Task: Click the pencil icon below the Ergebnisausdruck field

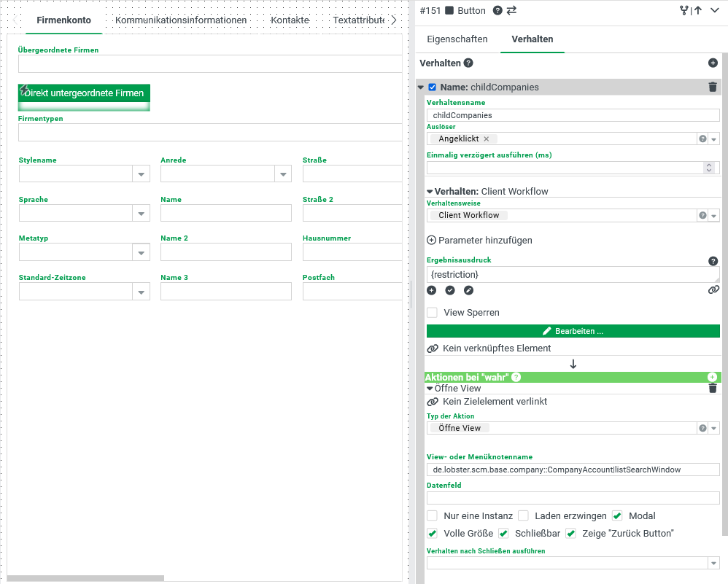Action: [x=468, y=290]
